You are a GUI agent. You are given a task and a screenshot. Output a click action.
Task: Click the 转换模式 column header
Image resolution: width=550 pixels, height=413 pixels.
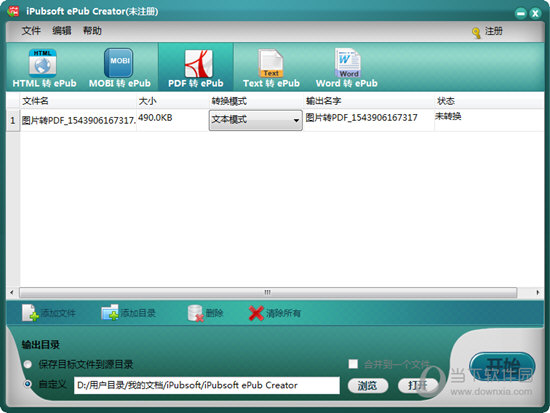256,101
